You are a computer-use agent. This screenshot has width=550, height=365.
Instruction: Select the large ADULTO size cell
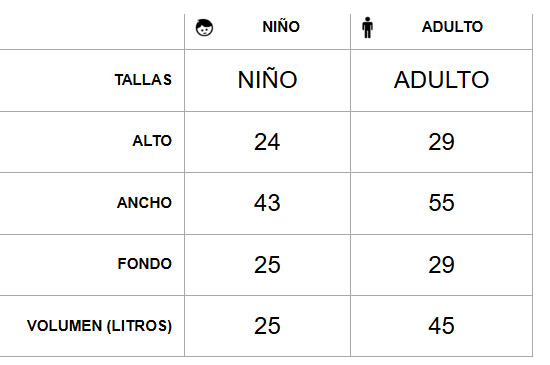(441, 80)
